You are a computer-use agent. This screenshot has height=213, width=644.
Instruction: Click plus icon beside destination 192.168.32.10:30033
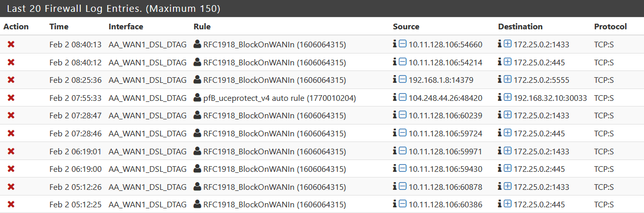pos(508,98)
